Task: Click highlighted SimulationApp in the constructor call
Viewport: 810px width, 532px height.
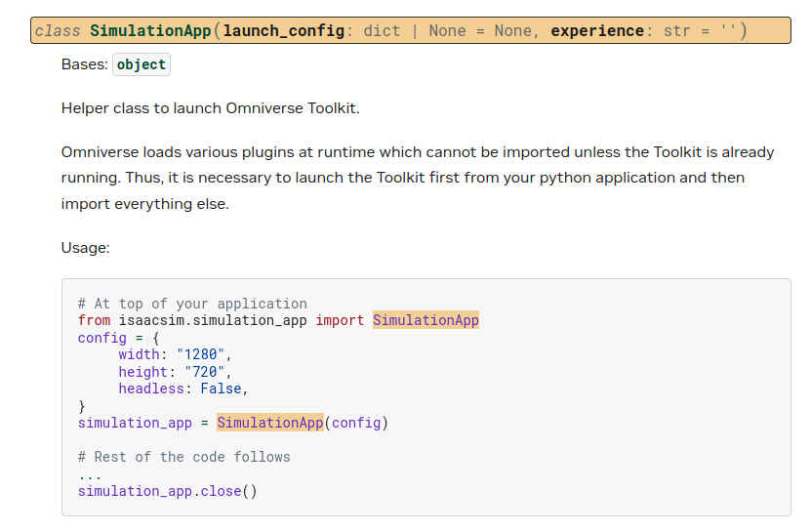Action: [270, 423]
